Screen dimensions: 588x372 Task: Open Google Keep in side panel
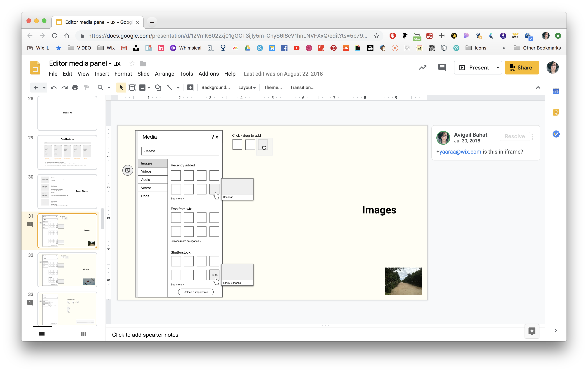click(x=556, y=113)
